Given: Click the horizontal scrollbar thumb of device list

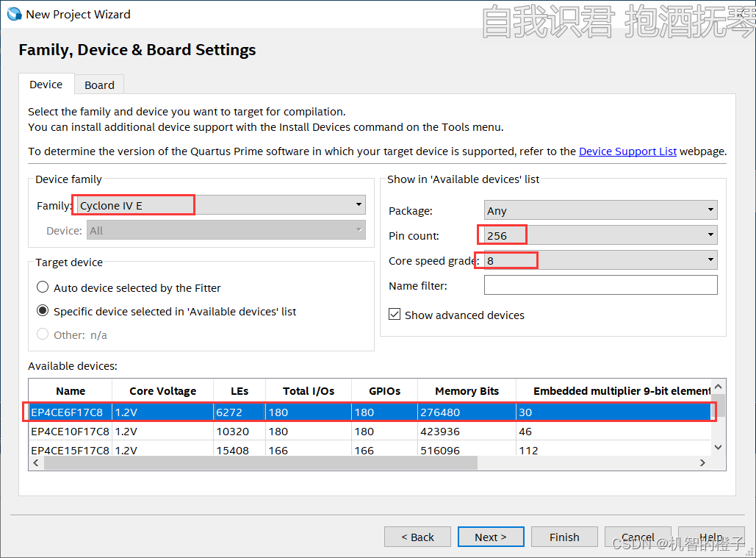Looking at the screenshot, I should click(x=260, y=463).
